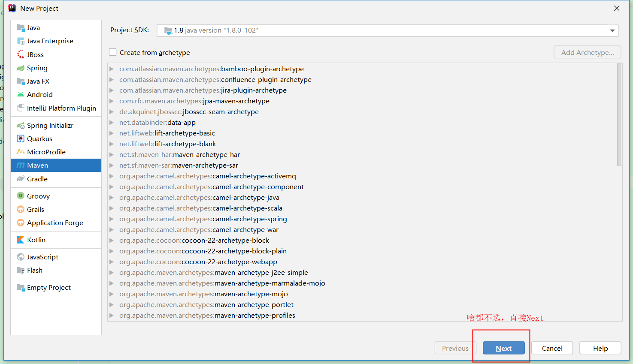
Task: Click the JBoss red dots icon
Action: (21, 54)
